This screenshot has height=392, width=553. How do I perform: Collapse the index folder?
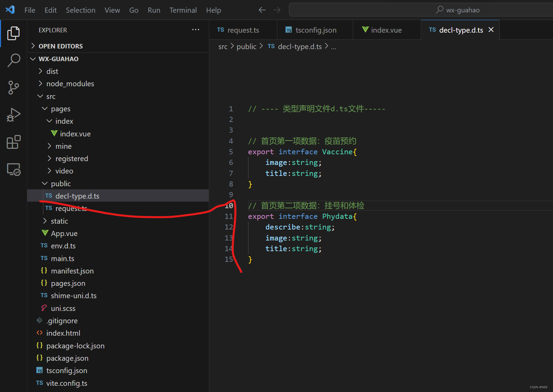[49, 121]
